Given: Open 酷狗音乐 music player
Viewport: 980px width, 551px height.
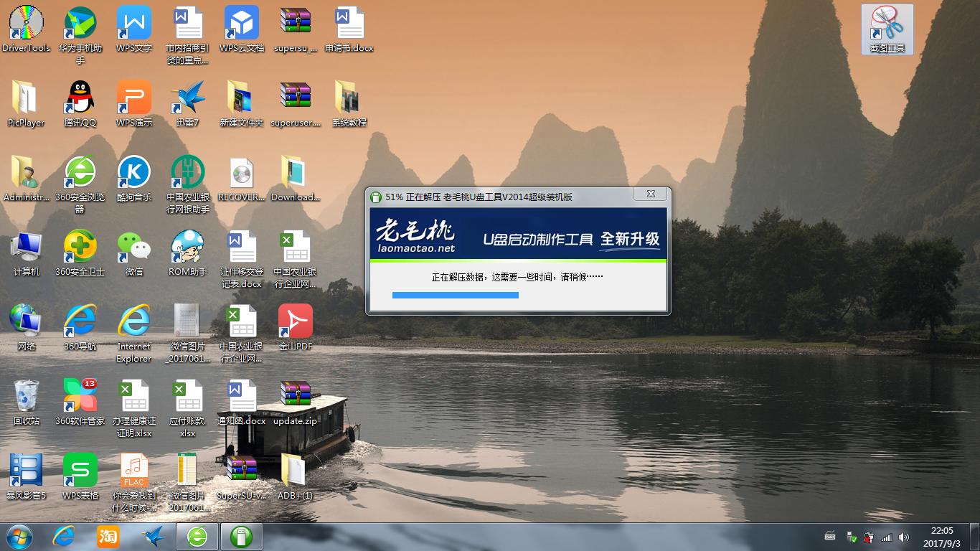Looking at the screenshot, I should click(133, 172).
